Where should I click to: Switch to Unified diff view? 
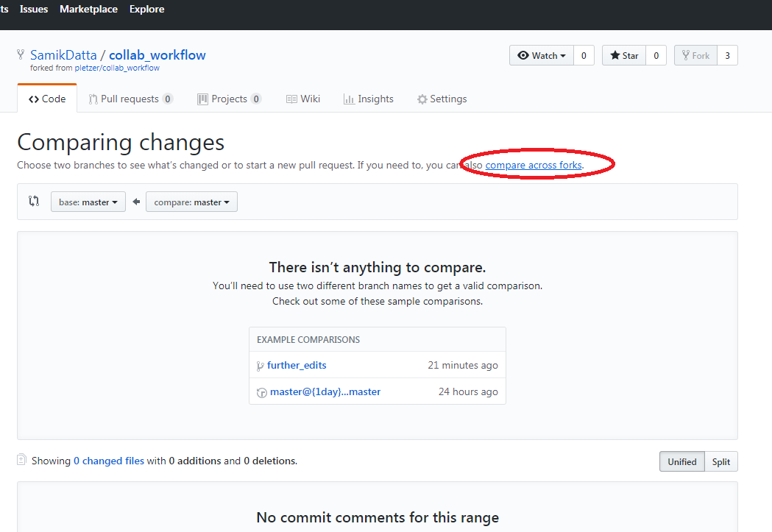[x=682, y=461]
